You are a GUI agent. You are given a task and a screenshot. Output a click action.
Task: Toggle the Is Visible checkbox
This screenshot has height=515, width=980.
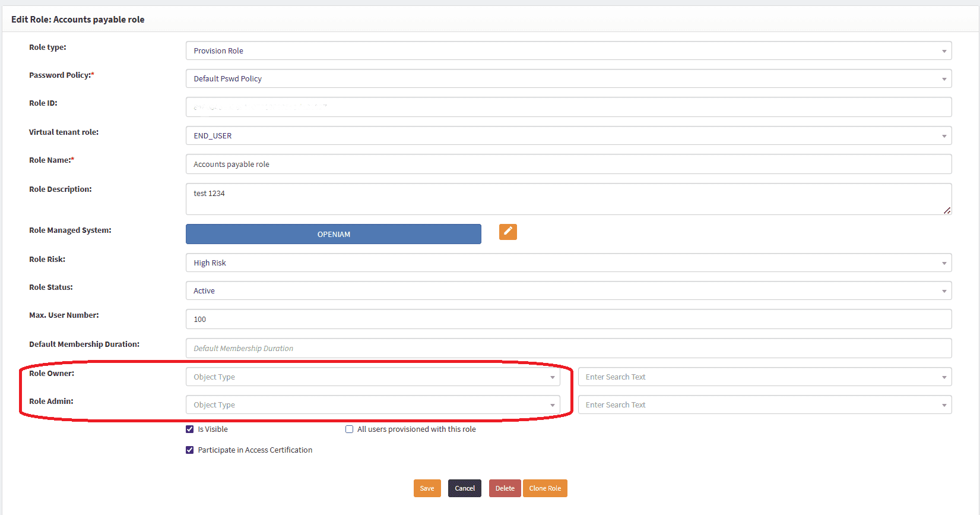(190, 429)
